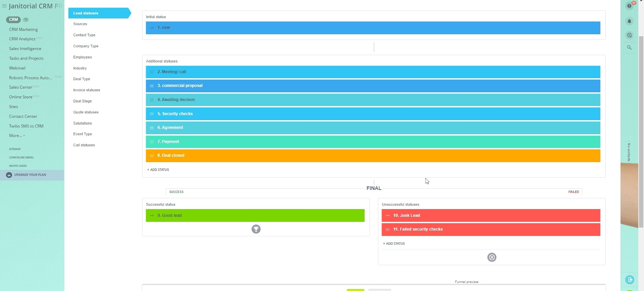Image resolution: width=644 pixels, height=291 pixels.
Task: Open CRM Marketing in the sidebar
Action: 23,29
